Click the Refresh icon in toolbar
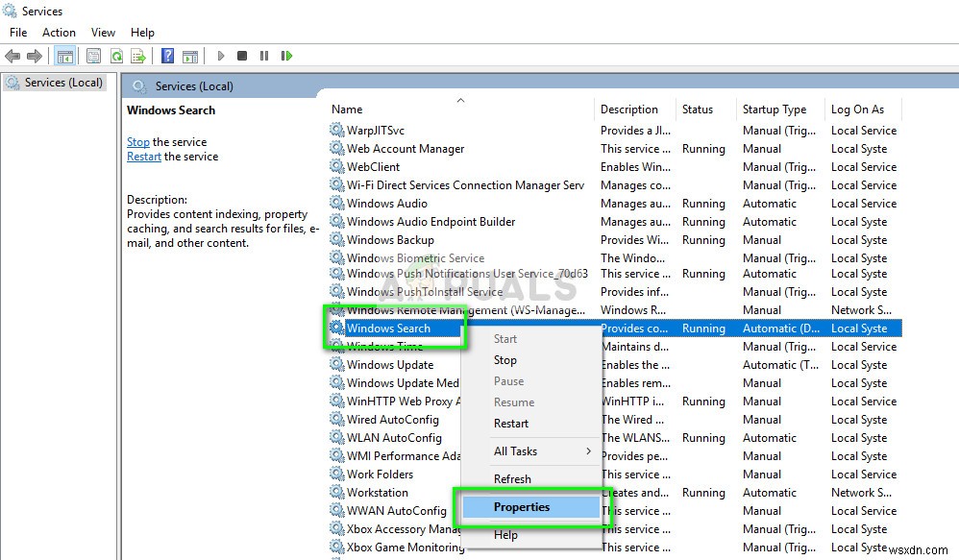 [116, 57]
